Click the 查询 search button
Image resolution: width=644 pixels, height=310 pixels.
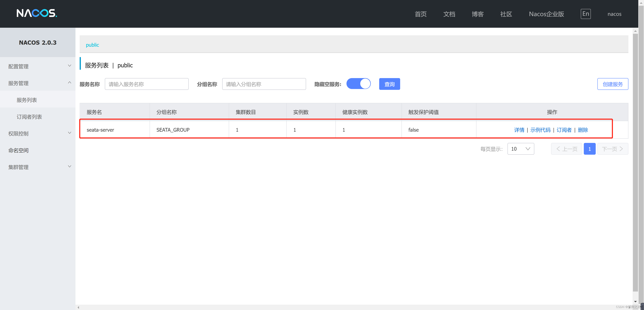pyautogui.click(x=389, y=84)
